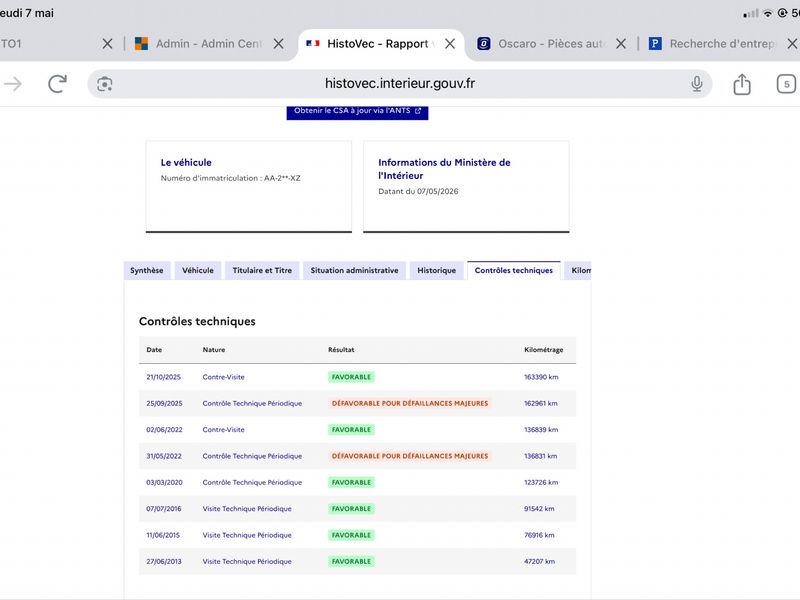Select the 21/10/2025 Contre-Visite row
This screenshot has height=600, width=800.
[357, 377]
